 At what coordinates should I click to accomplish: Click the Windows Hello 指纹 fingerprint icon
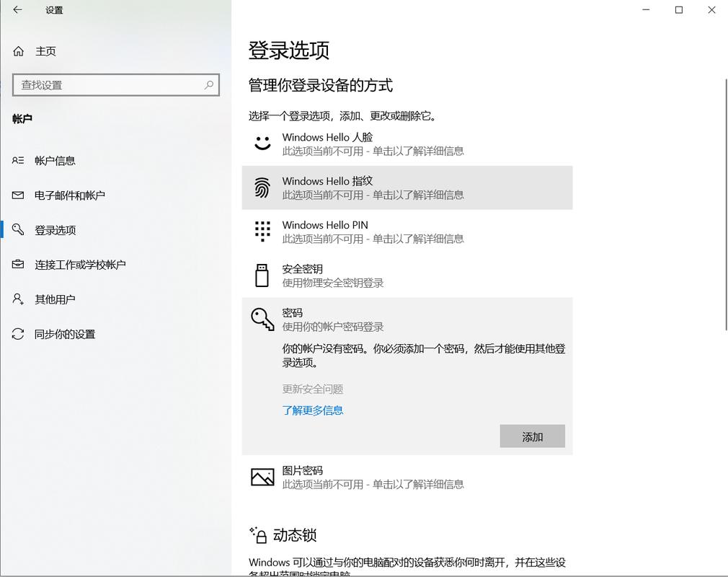(x=262, y=187)
